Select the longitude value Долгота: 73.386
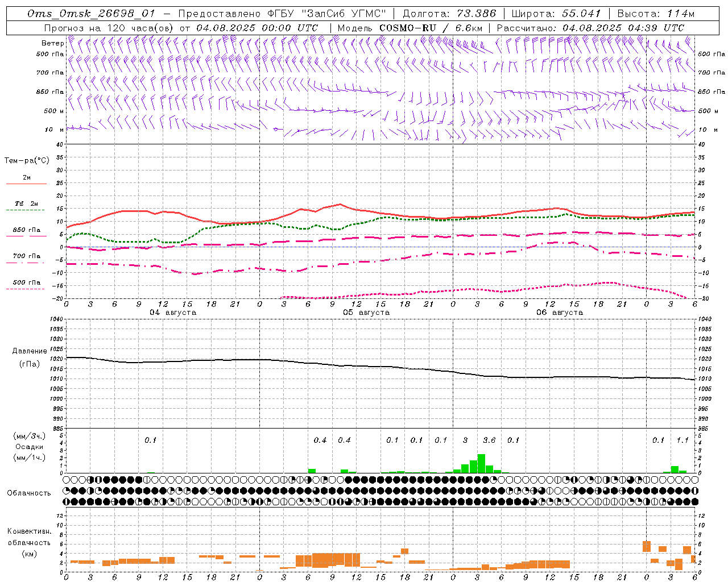 pos(449,14)
